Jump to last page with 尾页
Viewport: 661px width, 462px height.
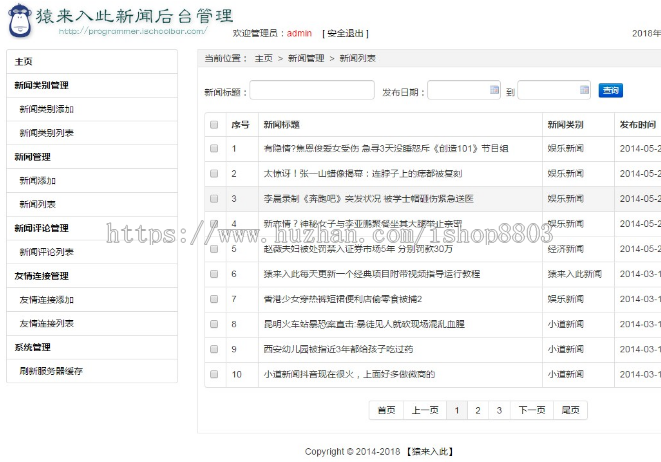click(570, 410)
